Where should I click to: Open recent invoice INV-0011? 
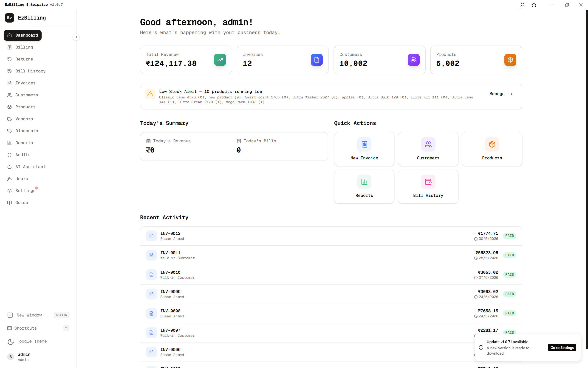point(331,255)
